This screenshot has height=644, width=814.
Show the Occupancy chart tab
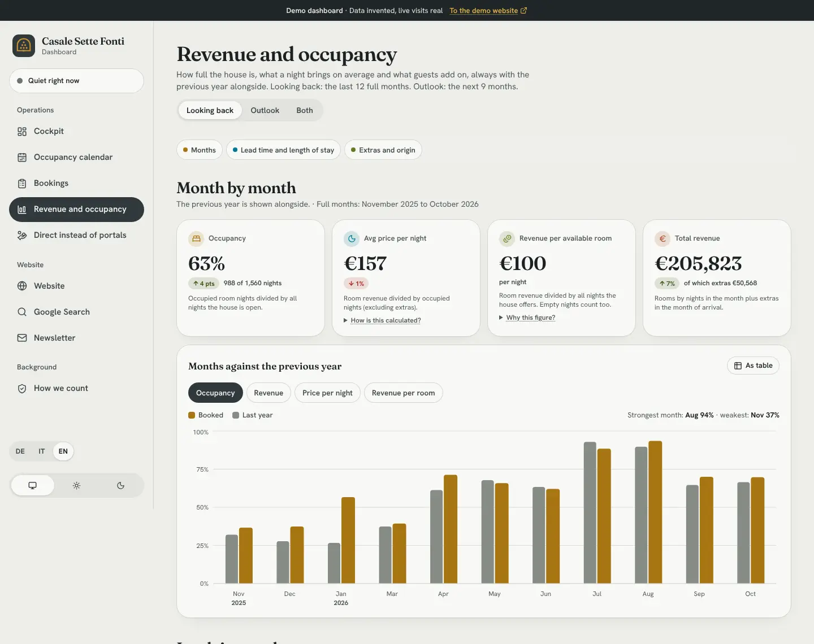(215, 393)
